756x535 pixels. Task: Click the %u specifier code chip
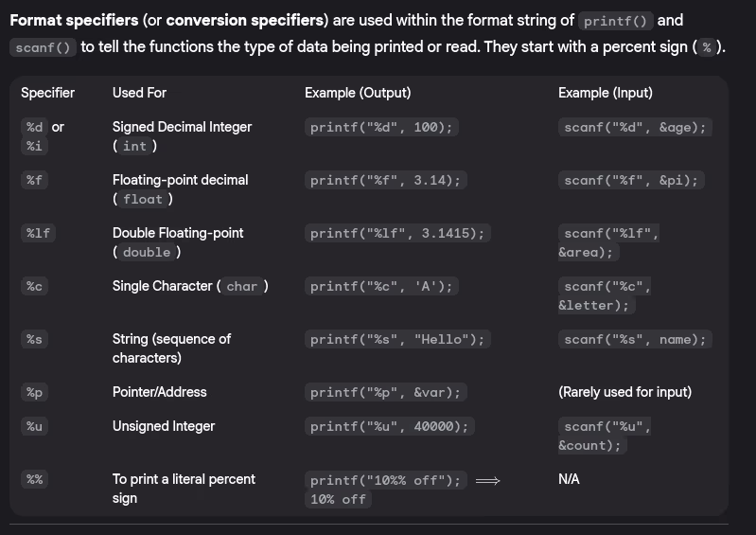tap(35, 426)
